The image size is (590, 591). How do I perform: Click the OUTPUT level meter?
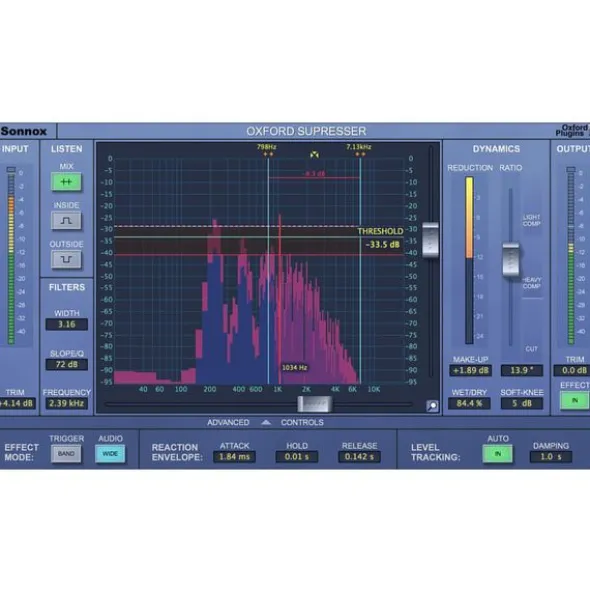coord(571,256)
